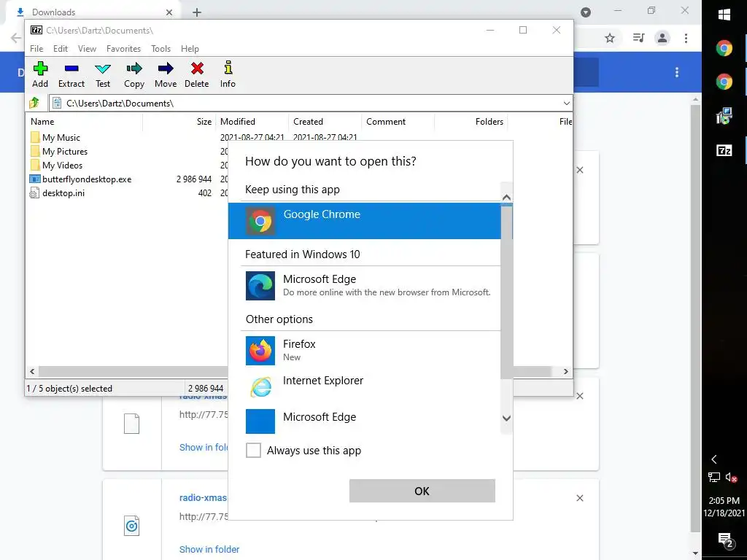Screen dimensions: 747x560
Task: Click the 7-Zip taskbar icon
Action: [x=724, y=151]
